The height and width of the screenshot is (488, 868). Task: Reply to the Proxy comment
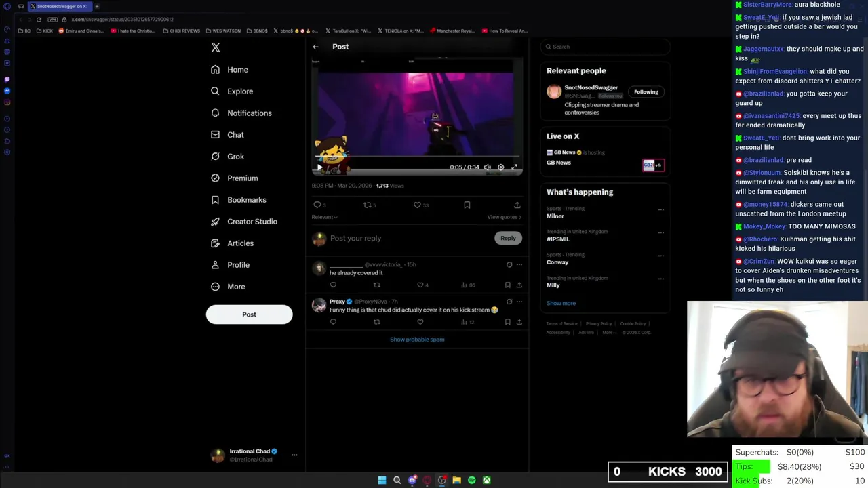click(333, 322)
